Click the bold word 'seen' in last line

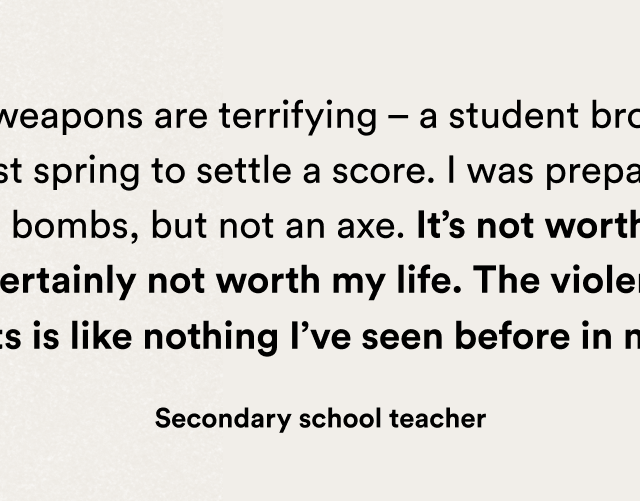[x=402, y=339]
